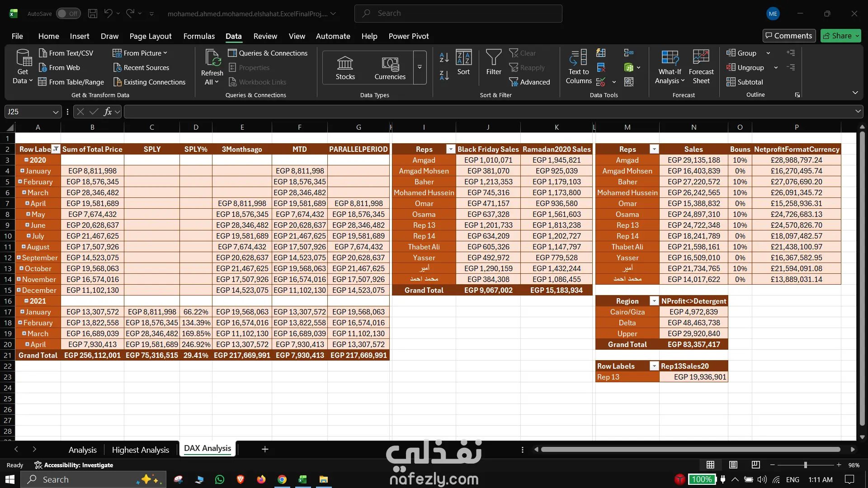Open the Formulas ribbon tab

pyautogui.click(x=199, y=36)
